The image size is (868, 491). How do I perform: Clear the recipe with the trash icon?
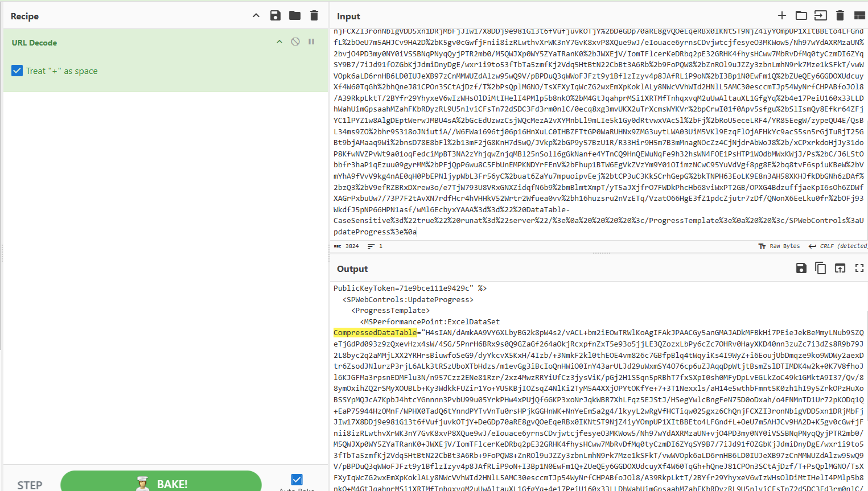[314, 16]
